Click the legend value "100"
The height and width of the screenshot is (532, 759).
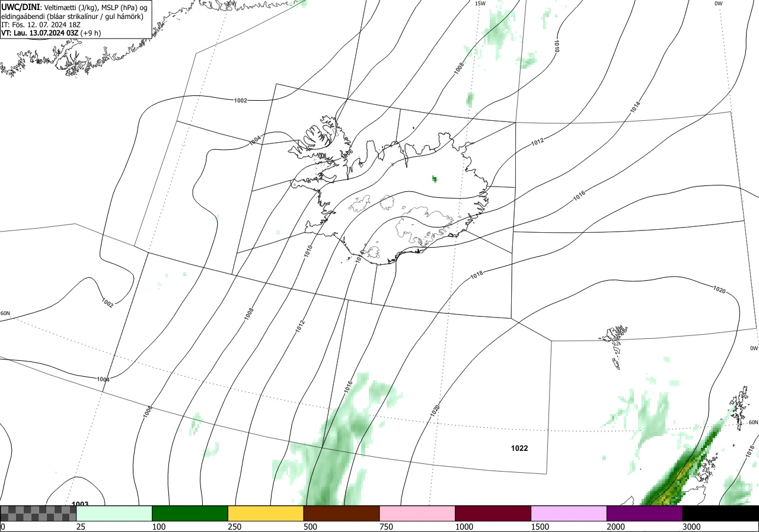click(x=158, y=527)
